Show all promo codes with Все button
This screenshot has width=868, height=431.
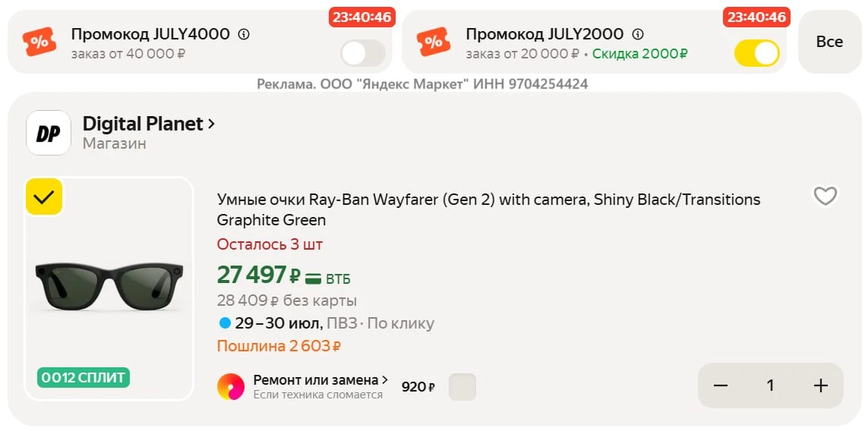point(830,42)
